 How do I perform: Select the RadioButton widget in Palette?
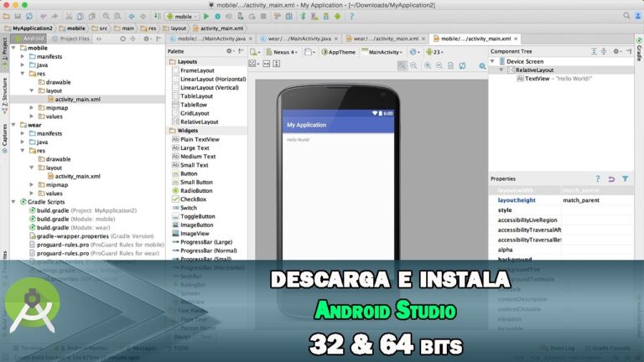(x=196, y=191)
